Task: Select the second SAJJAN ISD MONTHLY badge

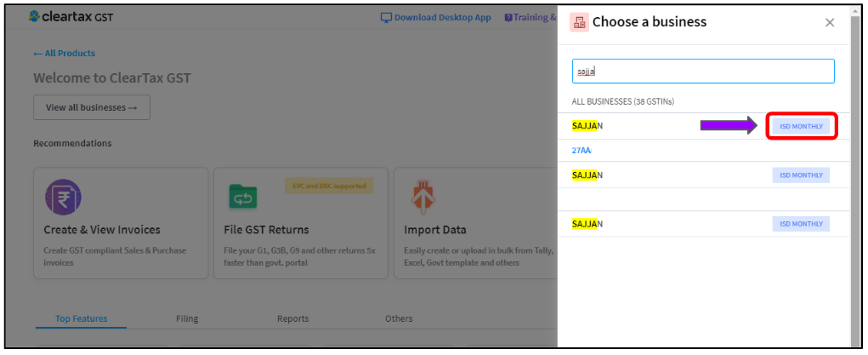Action: click(x=801, y=175)
